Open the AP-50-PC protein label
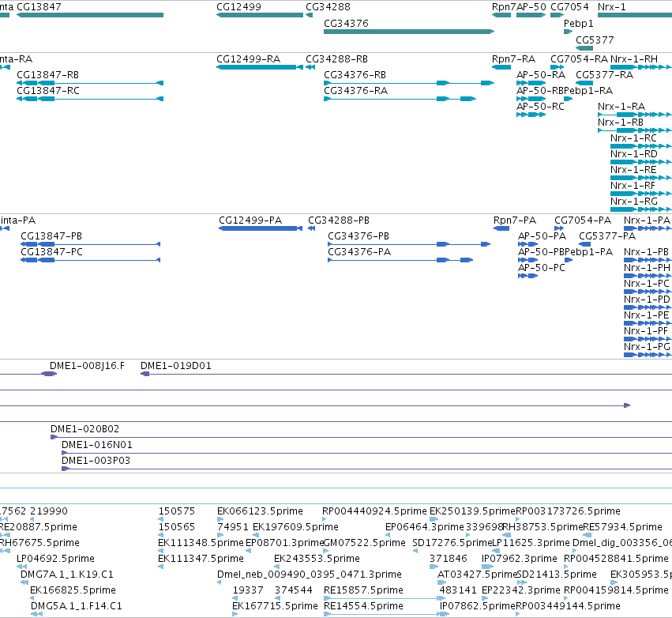 pyautogui.click(x=542, y=268)
